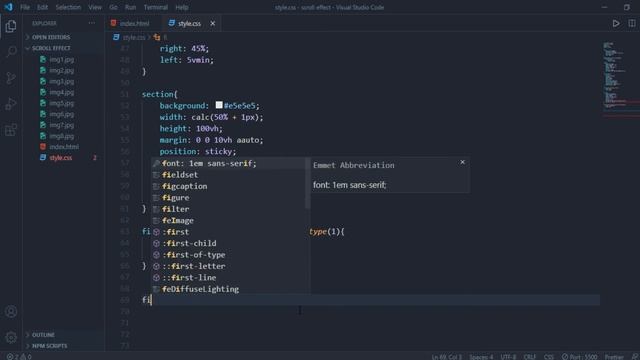Viewport: 640px width, 360px height.
Task: Open the Run menu
Action: click(x=130, y=7)
